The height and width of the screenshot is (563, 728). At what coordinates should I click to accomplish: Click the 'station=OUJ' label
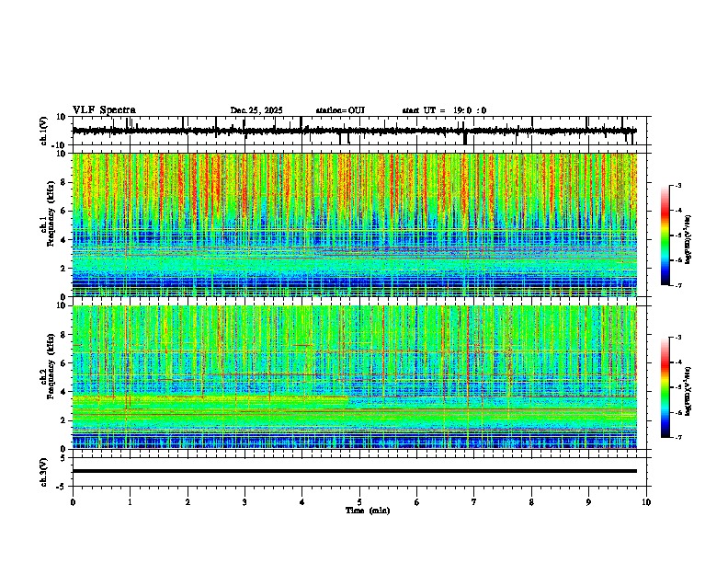340,110
